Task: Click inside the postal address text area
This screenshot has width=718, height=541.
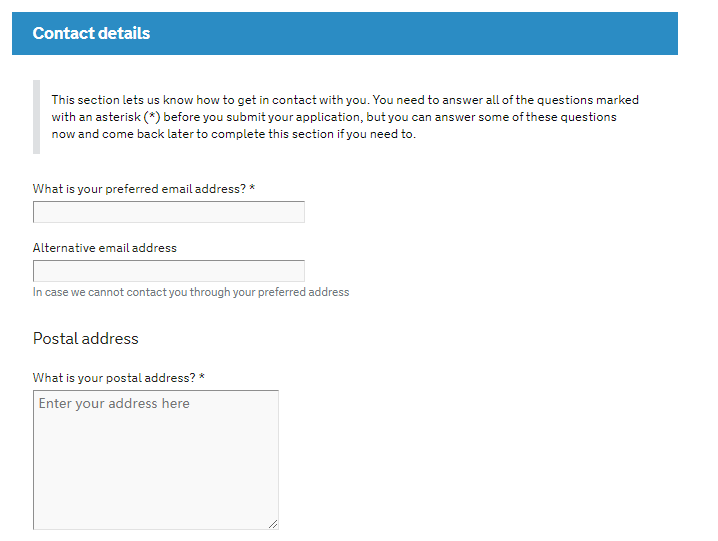Action: (x=155, y=460)
